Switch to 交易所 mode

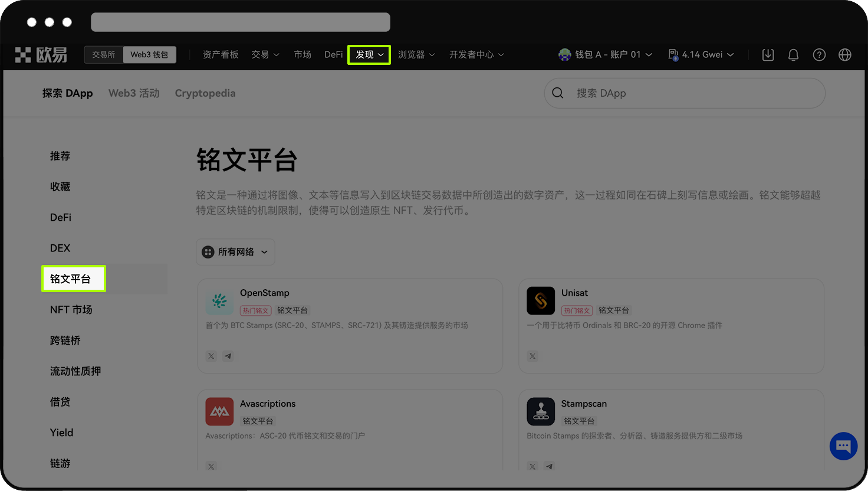point(104,55)
